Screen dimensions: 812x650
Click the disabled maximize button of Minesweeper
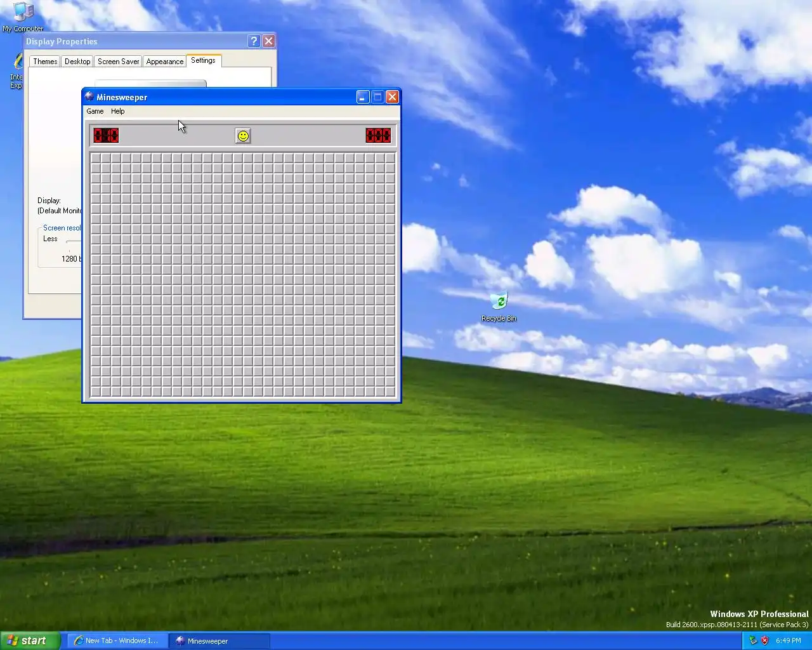tap(377, 96)
